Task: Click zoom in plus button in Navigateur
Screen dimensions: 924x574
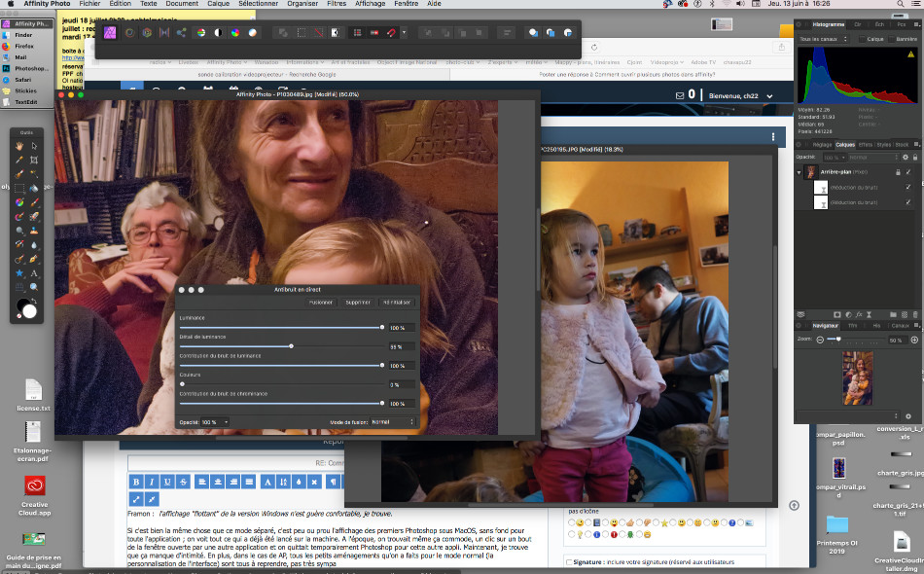Action: click(x=914, y=341)
